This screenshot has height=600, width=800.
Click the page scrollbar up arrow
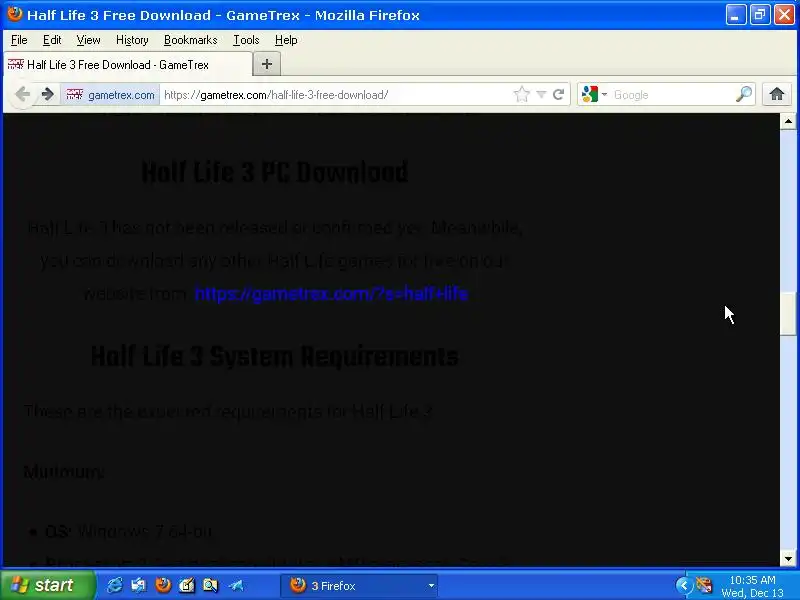click(x=788, y=121)
